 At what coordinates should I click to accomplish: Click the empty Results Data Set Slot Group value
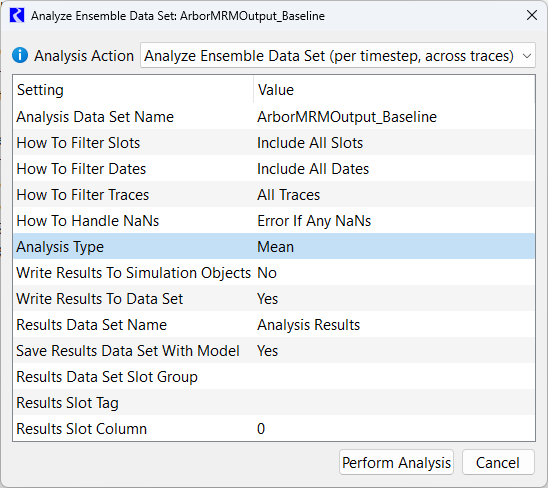click(394, 376)
